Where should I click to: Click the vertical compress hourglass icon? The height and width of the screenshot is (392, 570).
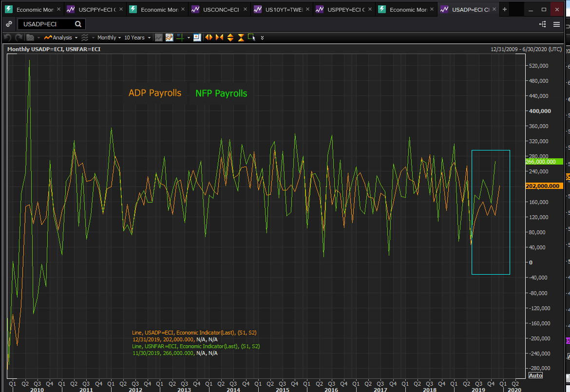[x=241, y=37]
